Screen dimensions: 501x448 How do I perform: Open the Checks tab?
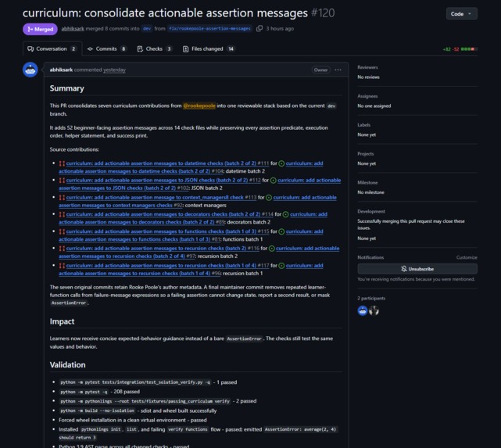point(155,49)
